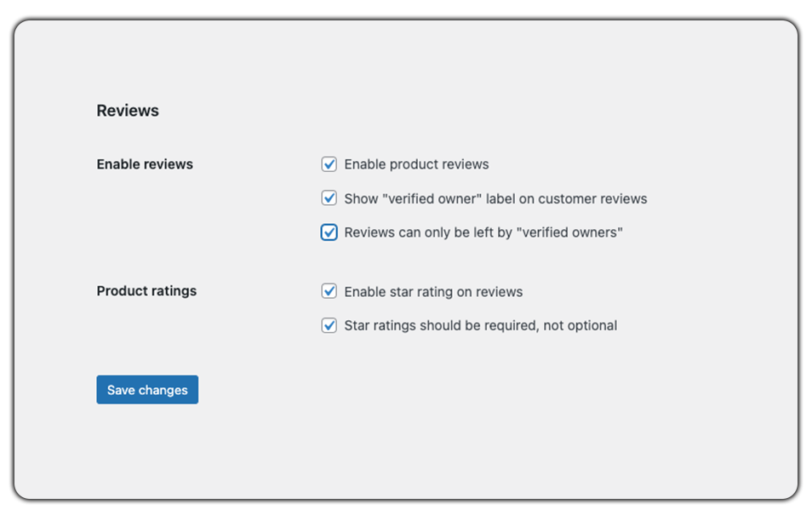Click the "Star ratings should be required, not optional" text
Screen dimensions: 812x521
tap(481, 326)
